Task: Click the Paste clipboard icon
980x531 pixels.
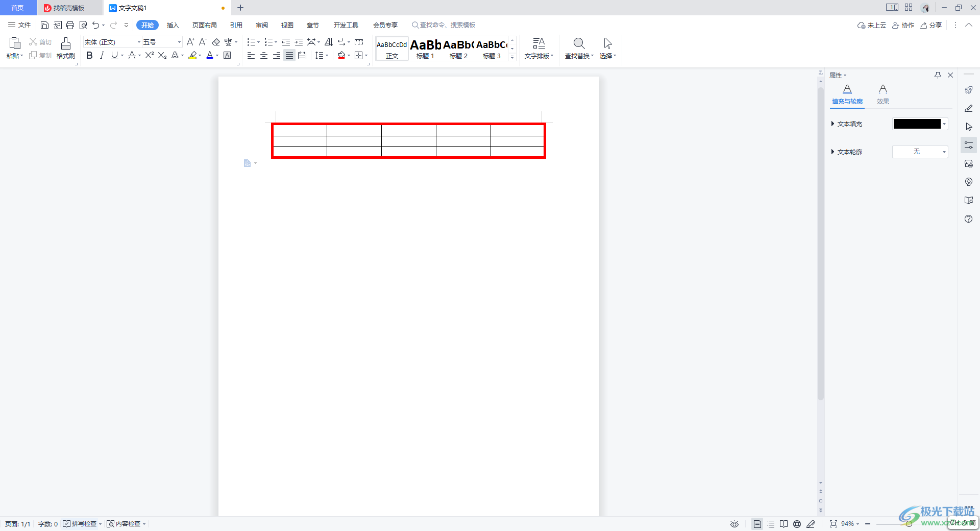Action: pyautogui.click(x=15, y=43)
